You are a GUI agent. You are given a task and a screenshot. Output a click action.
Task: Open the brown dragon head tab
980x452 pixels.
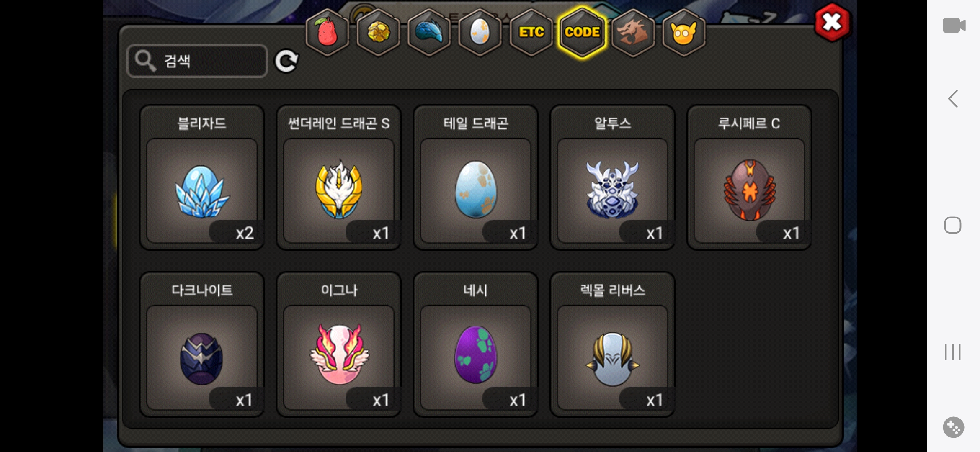(633, 32)
